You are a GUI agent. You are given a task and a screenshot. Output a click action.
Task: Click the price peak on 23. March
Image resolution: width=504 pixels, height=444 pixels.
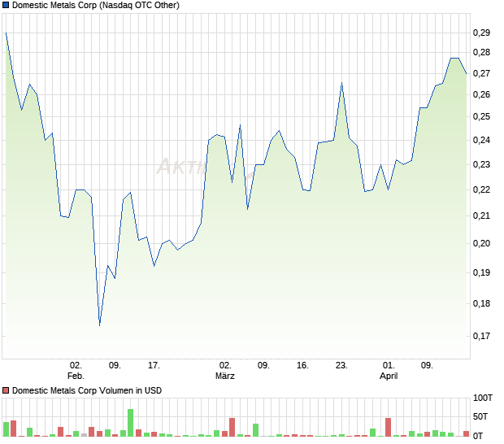click(341, 83)
